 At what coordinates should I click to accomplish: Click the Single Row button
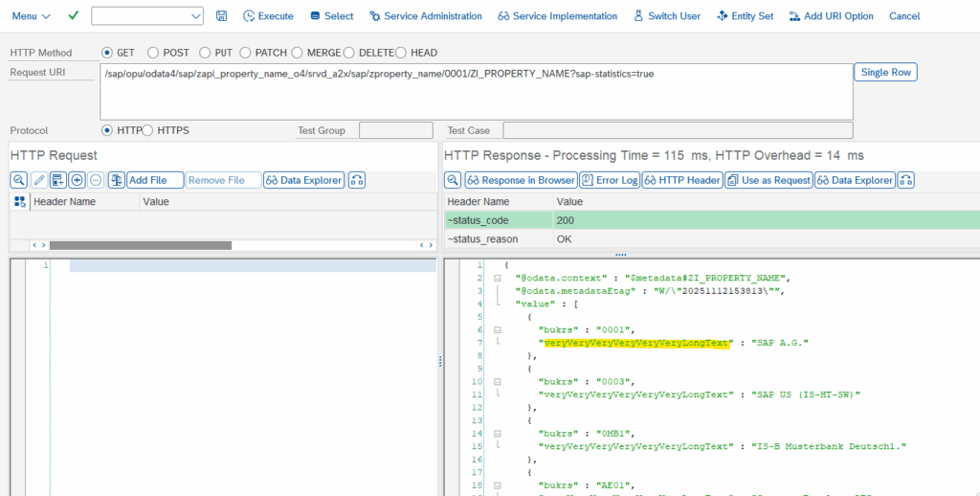point(885,73)
